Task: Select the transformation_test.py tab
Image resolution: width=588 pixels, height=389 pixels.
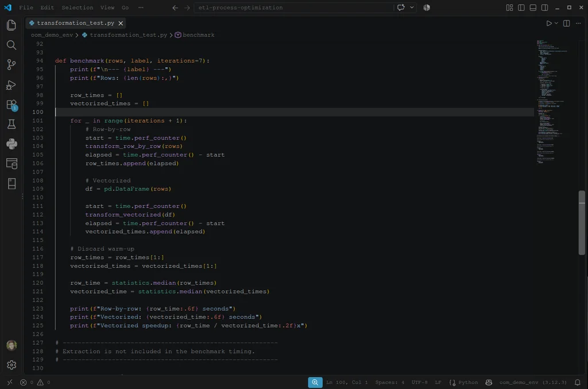Action: pyautogui.click(x=75, y=23)
